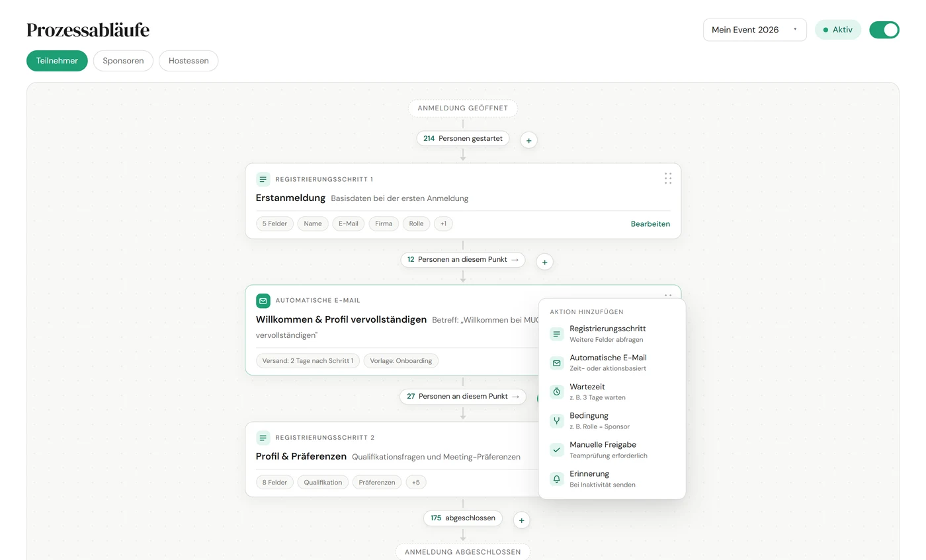Click the Aktiv status badge
The width and height of the screenshot is (926, 560).
pyautogui.click(x=837, y=30)
